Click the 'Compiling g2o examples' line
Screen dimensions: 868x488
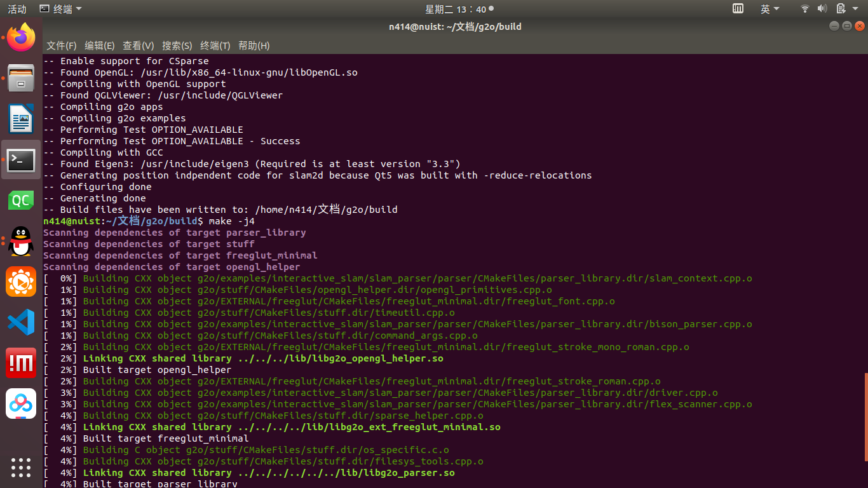[114, 118]
